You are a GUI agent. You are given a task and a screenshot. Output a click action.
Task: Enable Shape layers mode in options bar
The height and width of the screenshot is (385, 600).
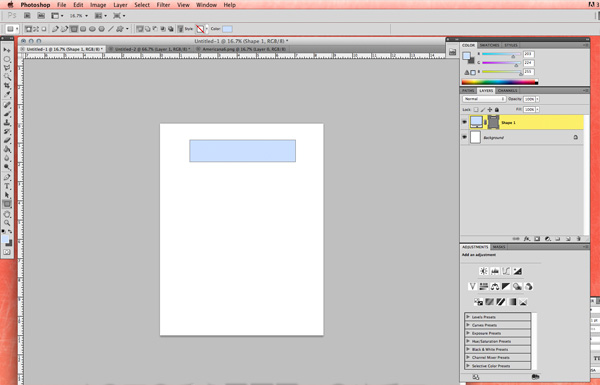click(28, 29)
